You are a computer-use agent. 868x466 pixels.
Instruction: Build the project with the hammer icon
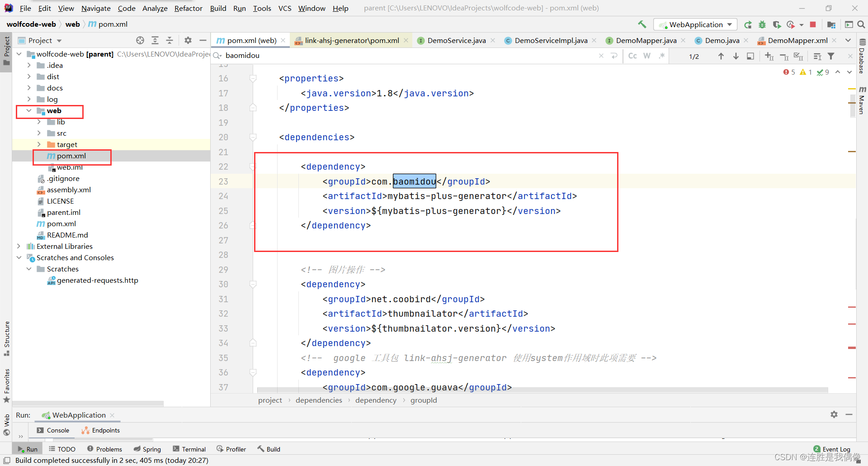[x=642, y=24]
